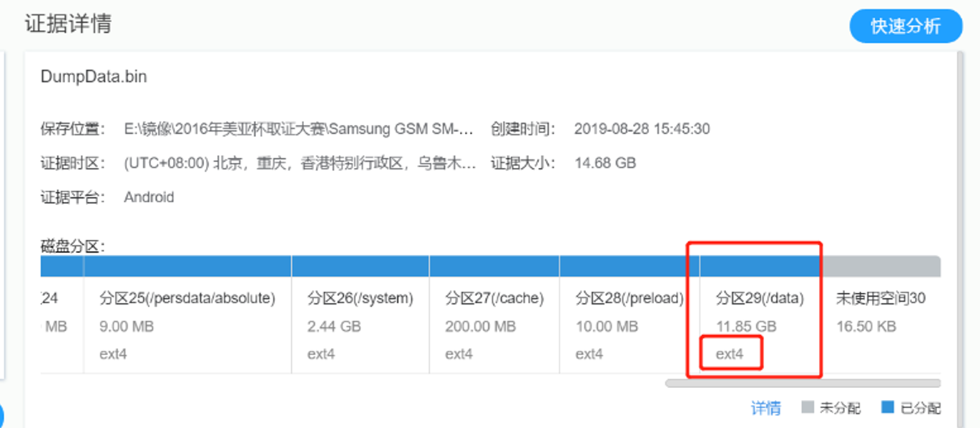Screen dimensions: 980x428
Task: Click the 200.00 MB size text
Action: coord(480,327)
